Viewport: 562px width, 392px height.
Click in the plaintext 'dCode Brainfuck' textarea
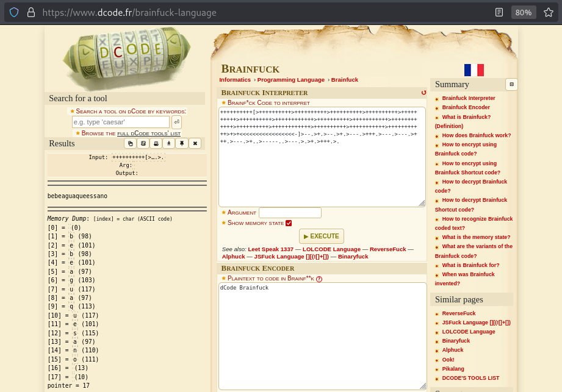point(322,336)
